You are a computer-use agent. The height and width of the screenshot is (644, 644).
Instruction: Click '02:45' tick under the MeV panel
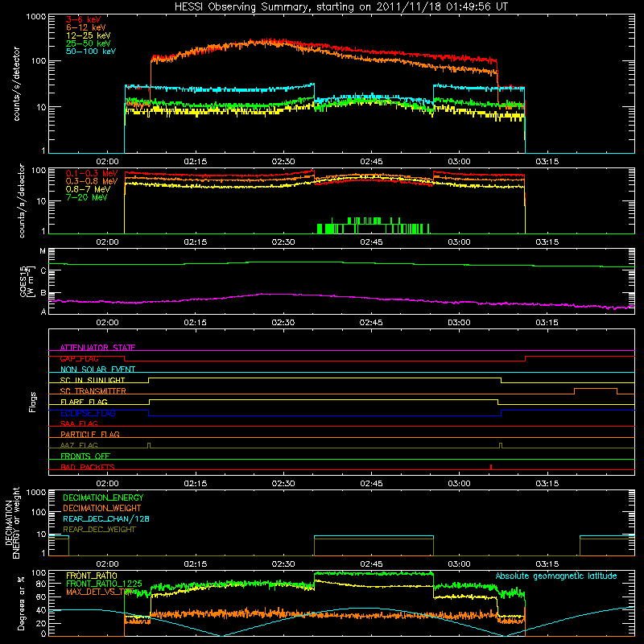(371, 242)
